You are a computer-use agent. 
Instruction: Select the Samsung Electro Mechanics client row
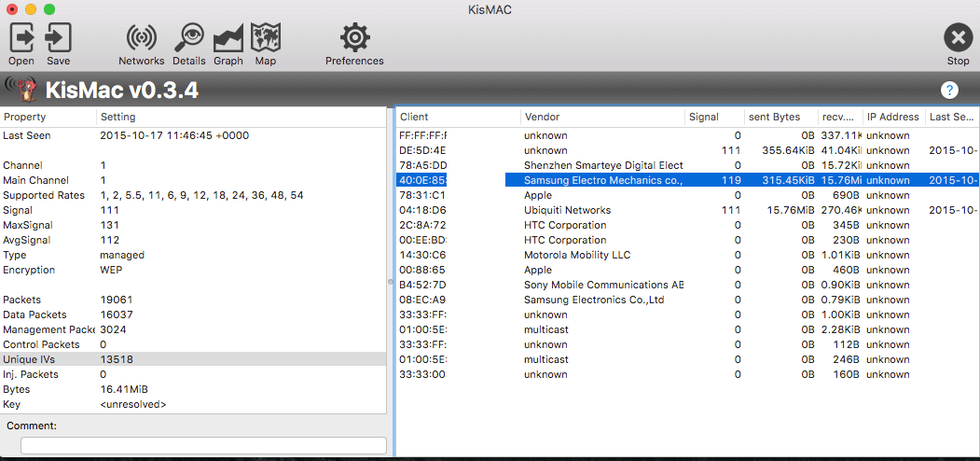[687, 180]
